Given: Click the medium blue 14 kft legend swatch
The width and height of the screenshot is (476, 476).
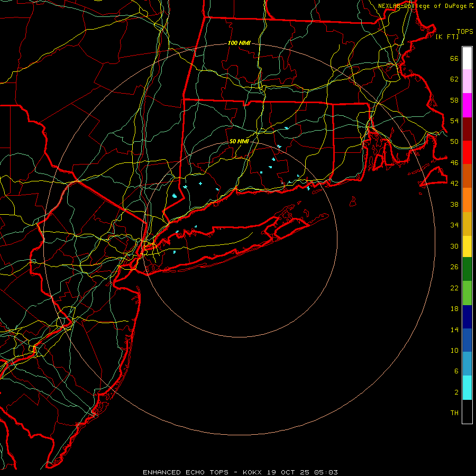Looking at the screenshot, I should tap(467, 340).
